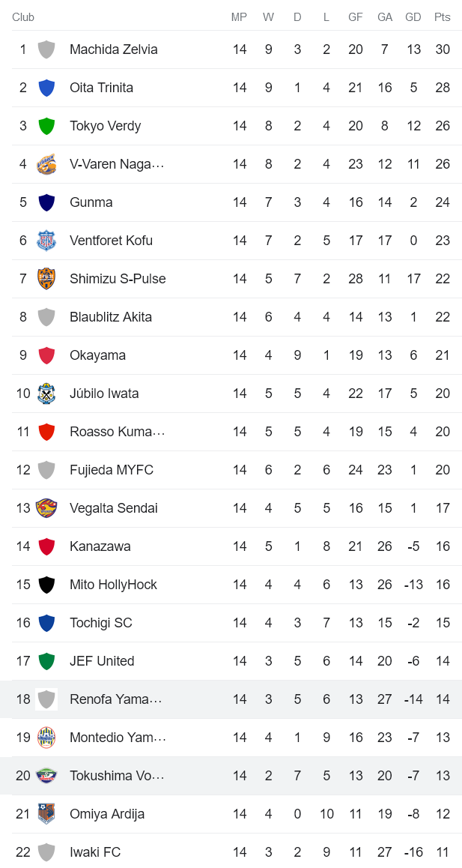Image resolution: width=462 pixels, height=868 pixels.
Task: Click the Mito HollyHock black crest
Action: tap(46, 584)
